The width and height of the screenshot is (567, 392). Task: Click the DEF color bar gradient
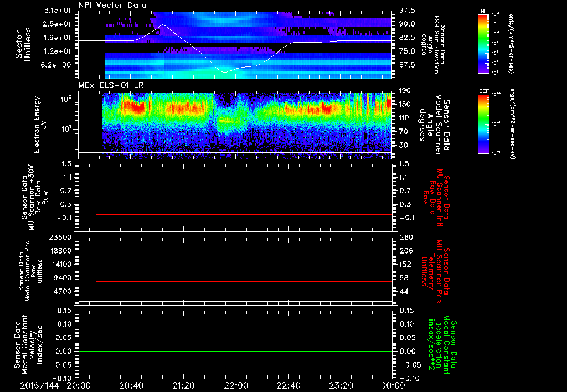coord(483,123)
